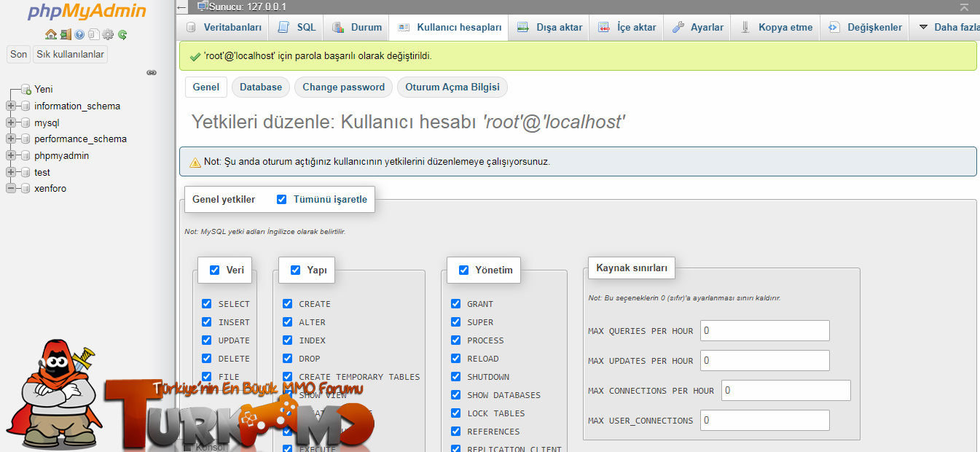
Task: Click the Son recent tables button
Action: [x=19, y=54]
